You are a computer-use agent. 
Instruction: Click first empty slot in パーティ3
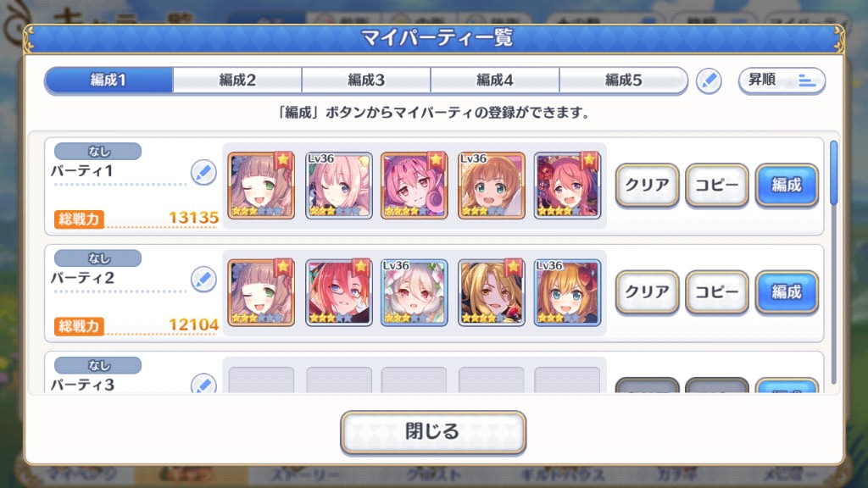(x=261, y=380)
